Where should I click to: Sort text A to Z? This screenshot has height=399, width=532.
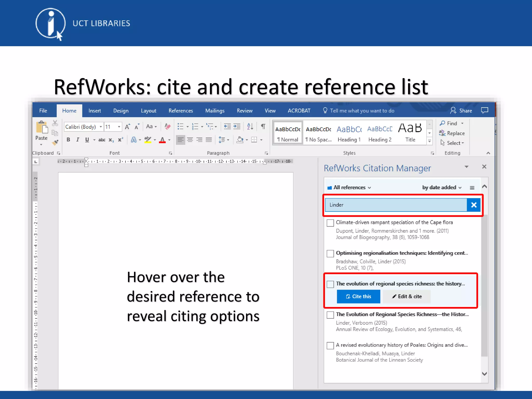pos(250,127)
